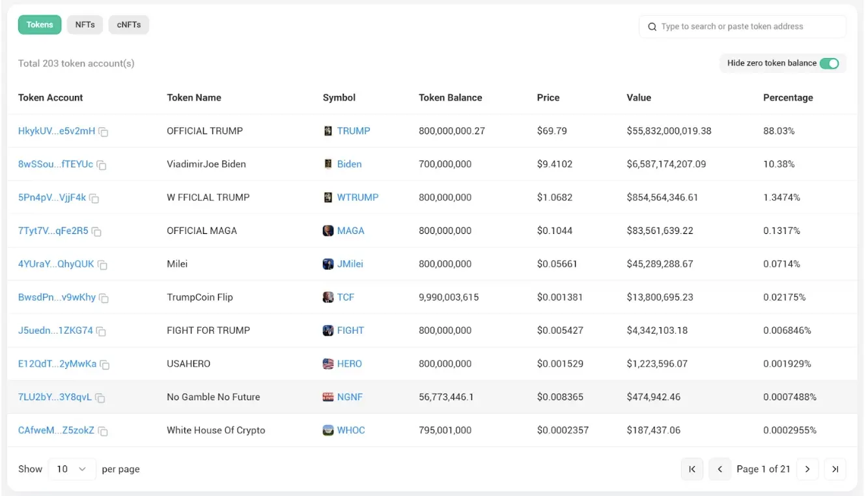Open token account 5Pn4pV...VjjF4k link
868x496 pixels.
(x=52, y=197)
